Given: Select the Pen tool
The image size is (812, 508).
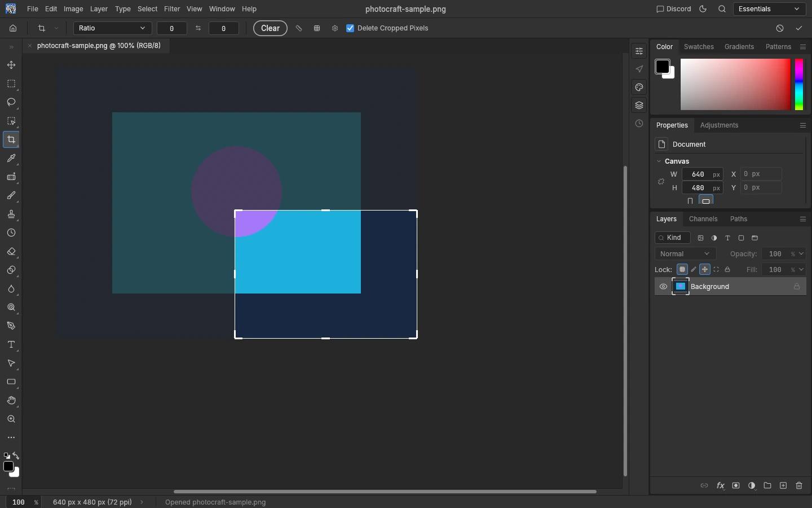Looking at the screenshot, I should pyautogui.click(x=11, y=326).
